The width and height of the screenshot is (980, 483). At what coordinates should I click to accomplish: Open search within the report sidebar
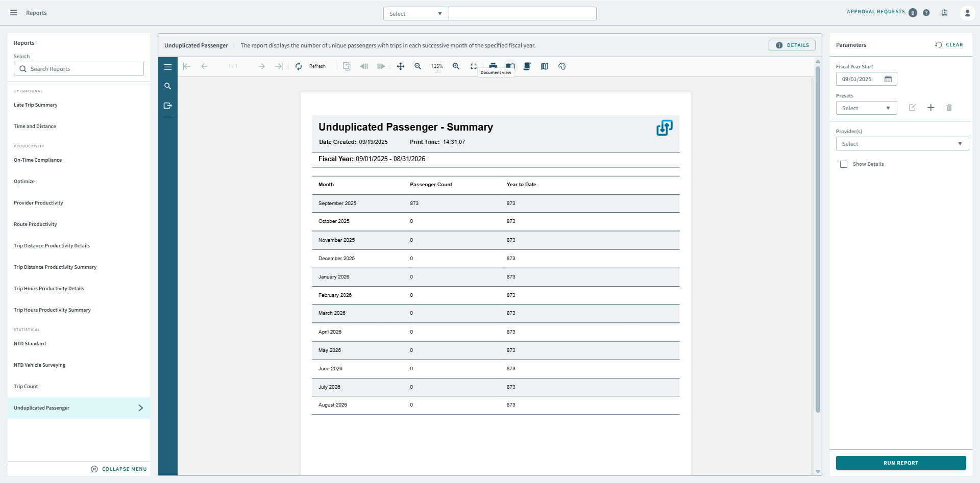(168, 86)
